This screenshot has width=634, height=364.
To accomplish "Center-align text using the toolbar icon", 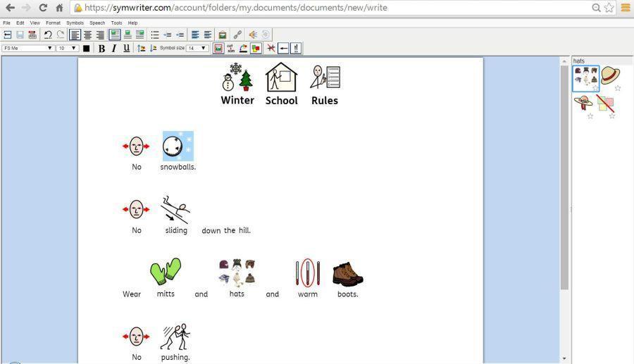I will [x=87, y=34].
